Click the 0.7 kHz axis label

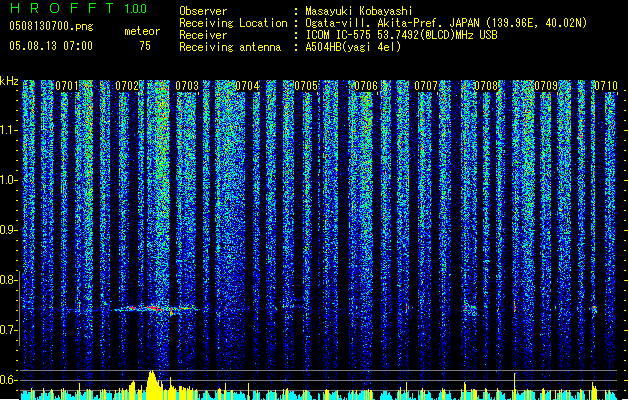9,330
